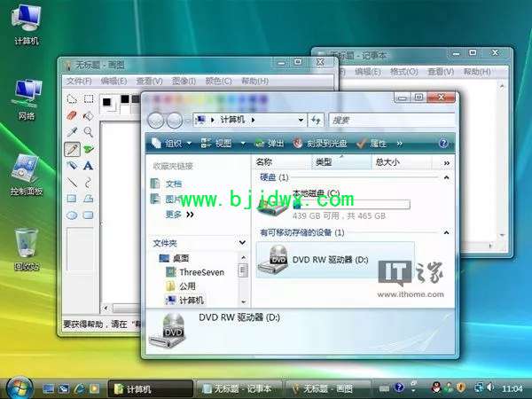Image resolution: width=532 pixels, height=399 pixels.
Task: Choose the Fill bucket tool in Paint
Action: pos(89,115)
